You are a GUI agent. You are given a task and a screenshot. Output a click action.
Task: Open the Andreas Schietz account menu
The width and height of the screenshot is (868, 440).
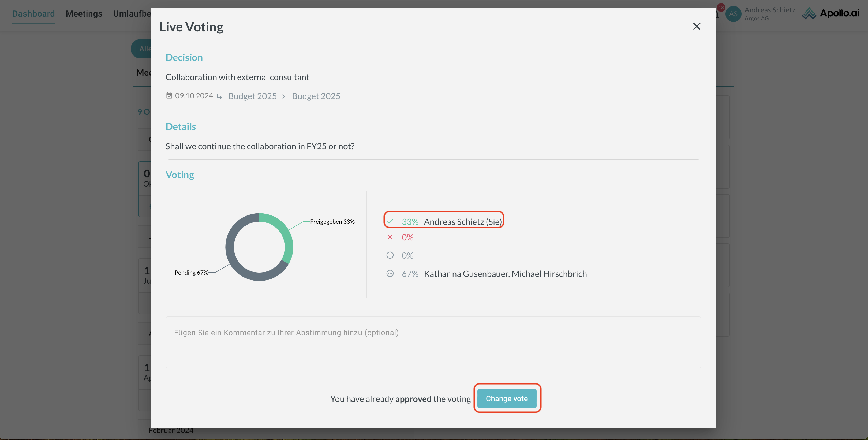tap(770, 13)
